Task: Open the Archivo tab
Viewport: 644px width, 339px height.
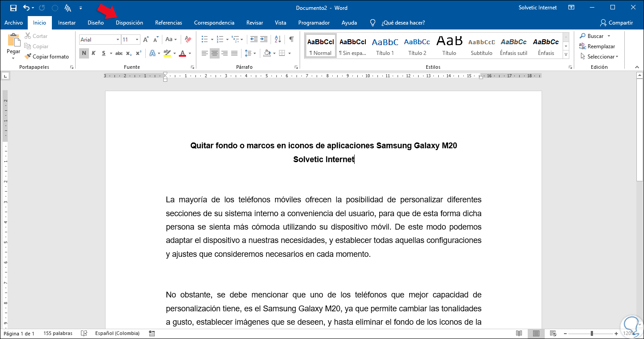Action: pyautogui.click(x=13, y=23)
